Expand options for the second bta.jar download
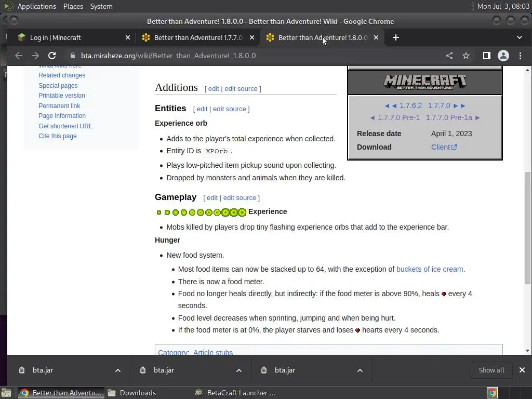The image size is (532, 399). pyautogui.click(x=239, y=370)
